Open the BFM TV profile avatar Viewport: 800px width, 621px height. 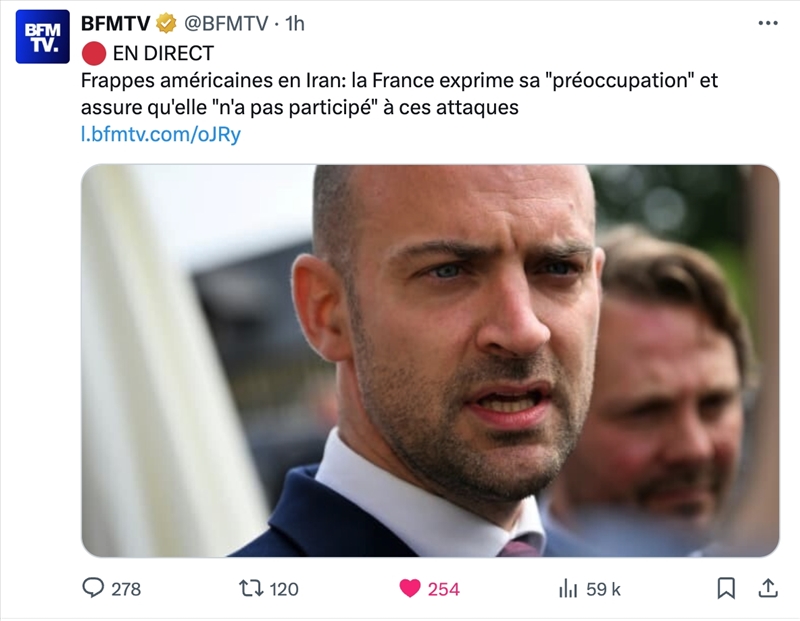click(42, 37)
